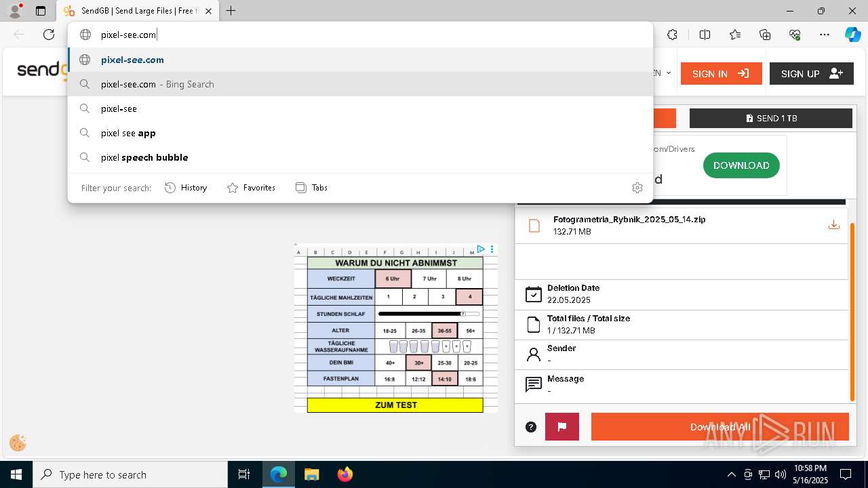Filter search by Tabs

pos(311,188)
